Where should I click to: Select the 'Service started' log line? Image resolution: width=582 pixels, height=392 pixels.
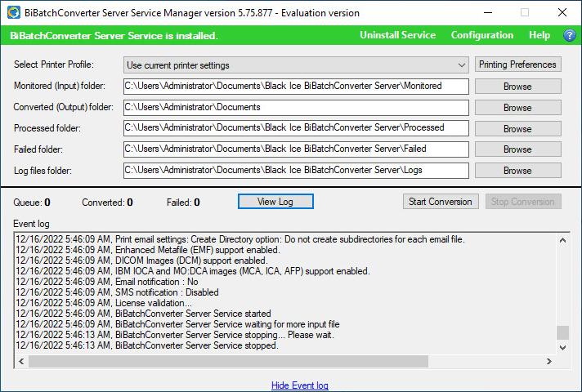pyautogui.click(x=143, y=314)
